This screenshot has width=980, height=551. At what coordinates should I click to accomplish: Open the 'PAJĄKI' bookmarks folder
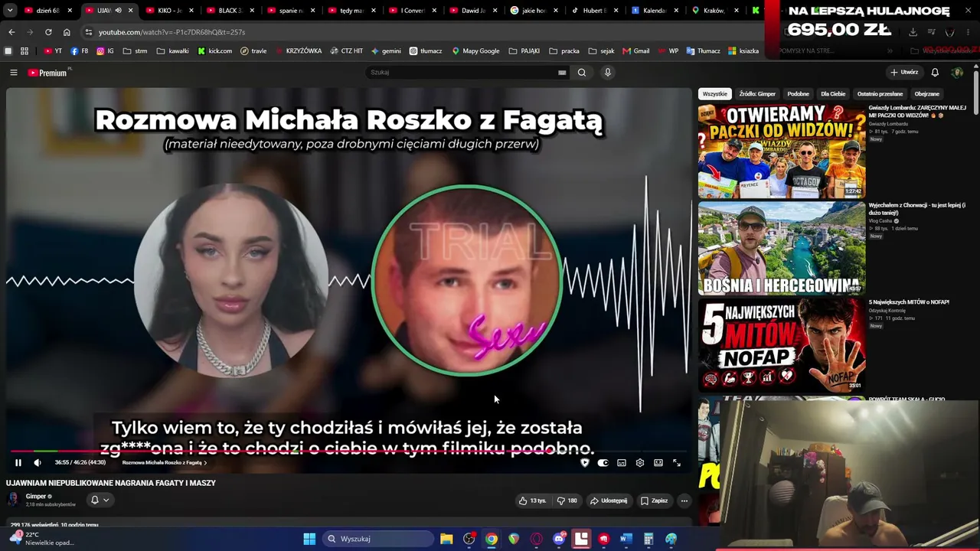coord(524,51)
